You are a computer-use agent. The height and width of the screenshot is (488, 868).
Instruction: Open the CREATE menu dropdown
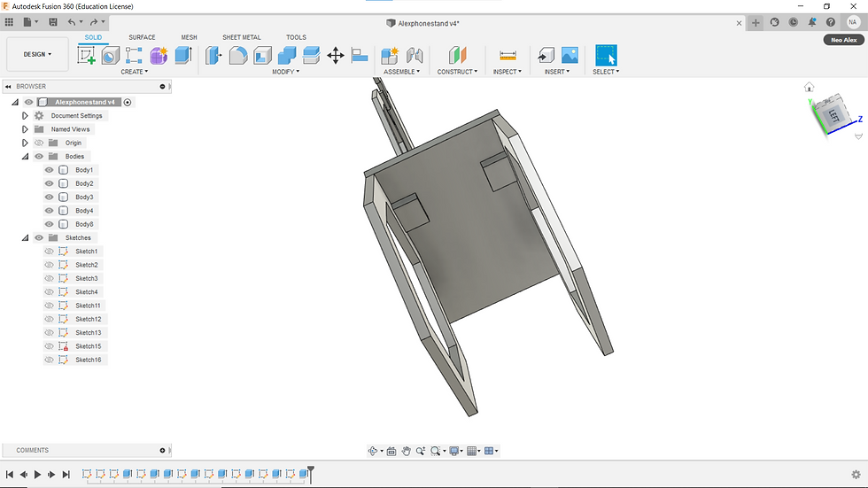click(x=135, y=72)
